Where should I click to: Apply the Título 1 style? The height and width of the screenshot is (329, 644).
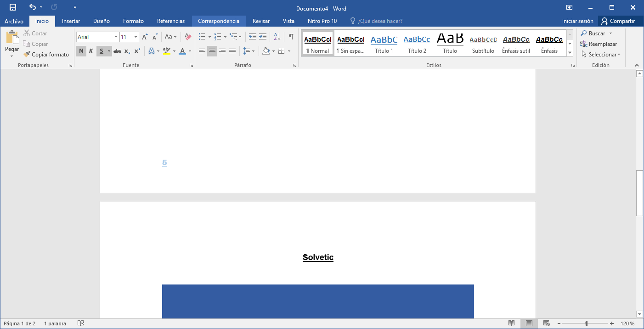pos(384,44)
